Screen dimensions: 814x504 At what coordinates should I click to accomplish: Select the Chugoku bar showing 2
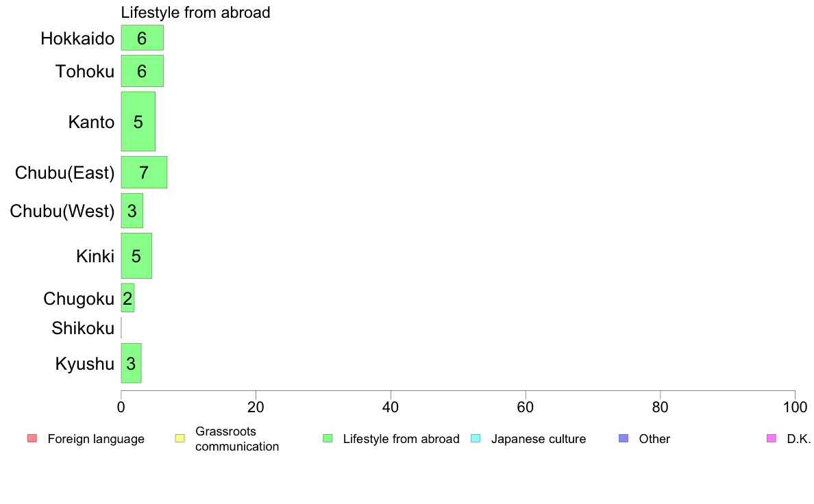pos(127,298)
